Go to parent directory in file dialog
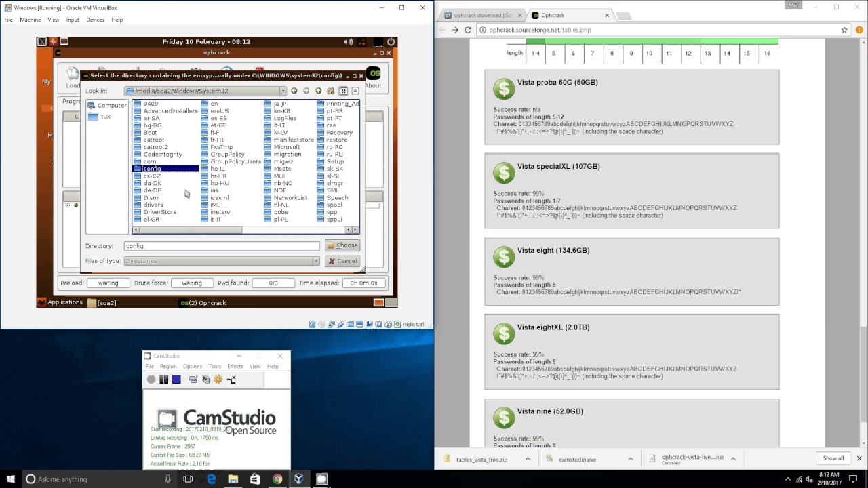The height and width of the screenshot is (488, 868). tap(318, 91)
